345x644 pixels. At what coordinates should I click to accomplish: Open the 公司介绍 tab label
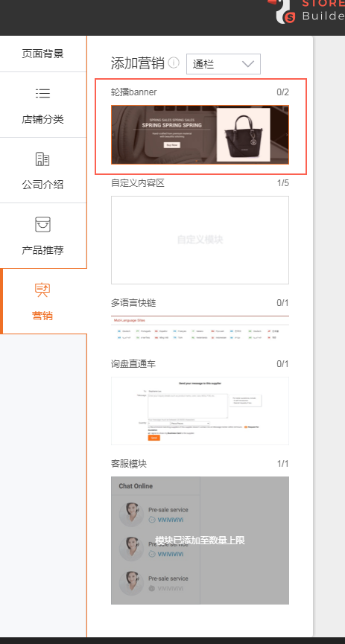(x=42, y=185)
